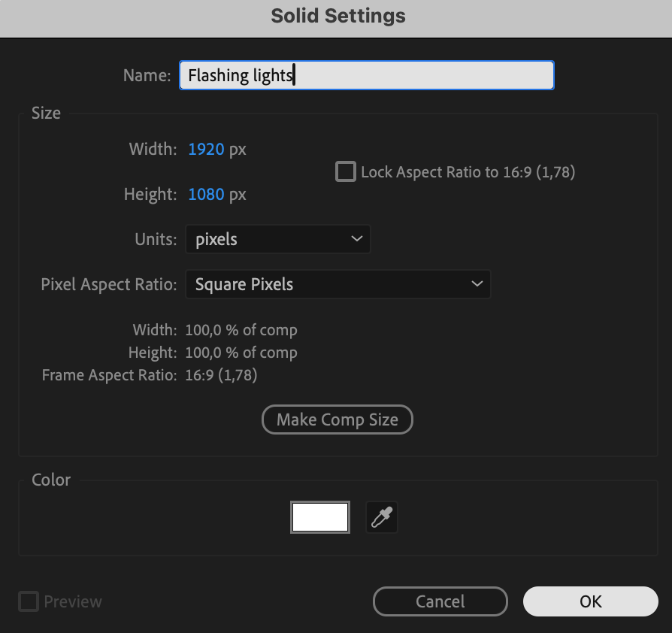Enable Lock Aspect Ratio to 16:9 checkbox
Image resolution: width=672 pixels, height=633 pixels.
pos(346,172)
